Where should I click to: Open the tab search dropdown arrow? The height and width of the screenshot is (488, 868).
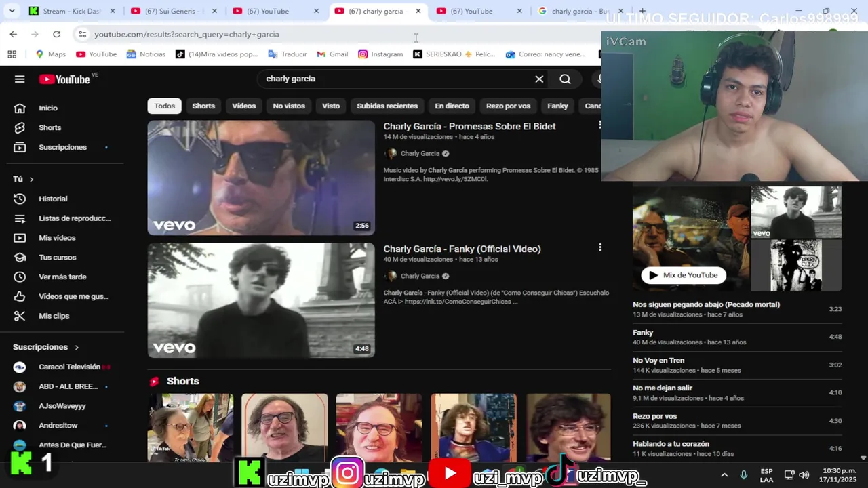click(x=12, y=11)
